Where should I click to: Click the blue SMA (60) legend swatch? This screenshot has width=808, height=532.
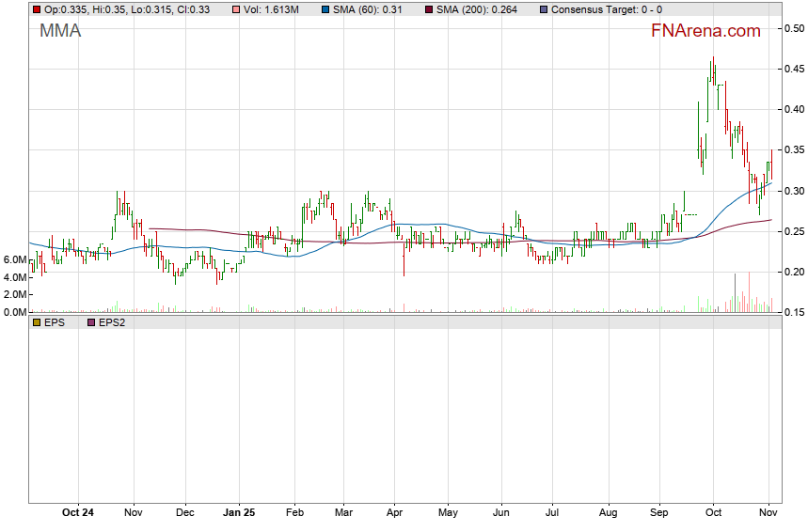click(326, 9)
